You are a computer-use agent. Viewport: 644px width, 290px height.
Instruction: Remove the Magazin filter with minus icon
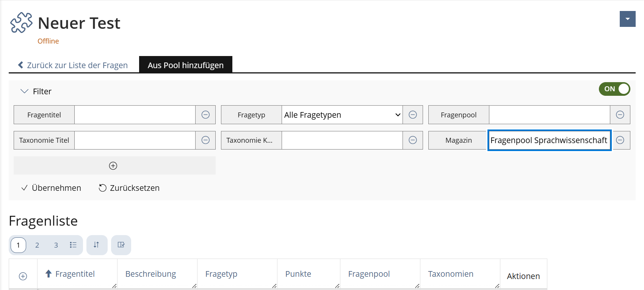pyautogui.click(x=620, y=140)
